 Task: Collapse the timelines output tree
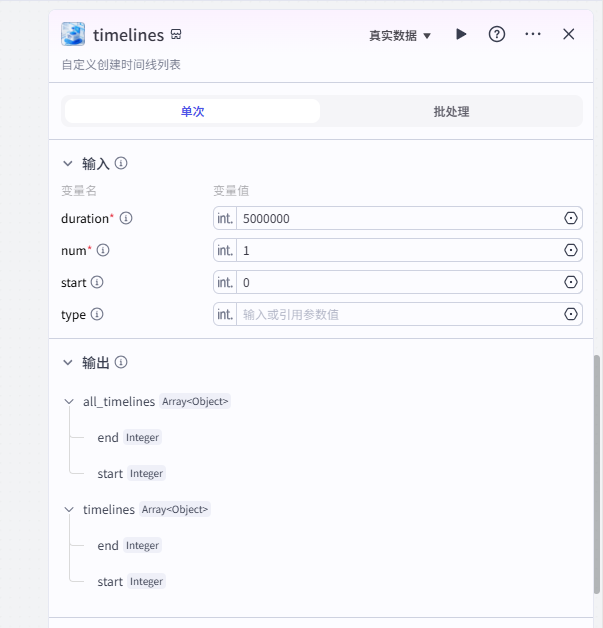coord(69,509)
